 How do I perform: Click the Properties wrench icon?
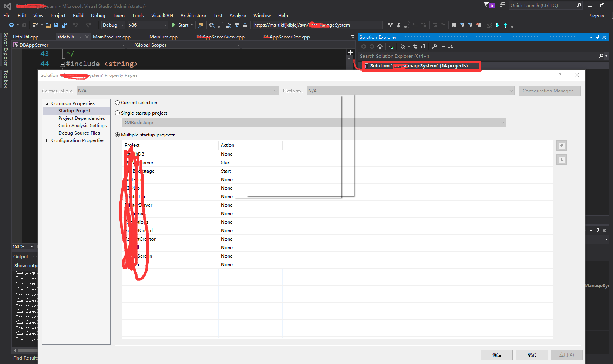[434, 47]
